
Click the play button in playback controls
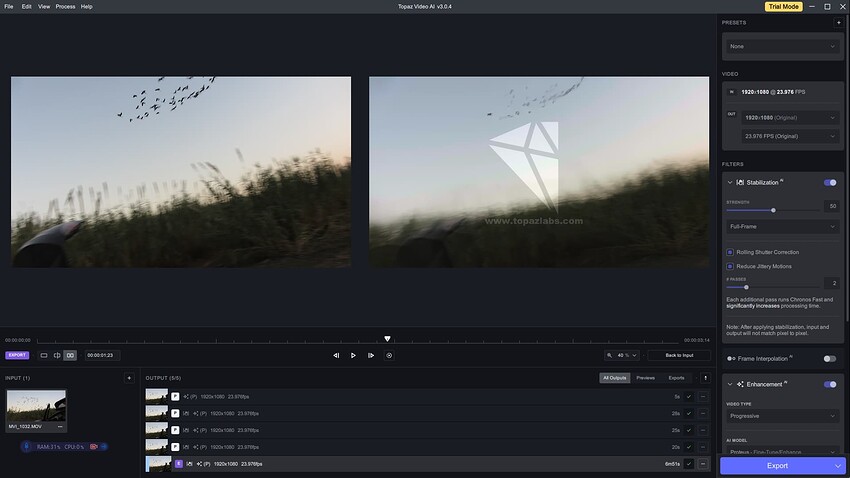tap(353, 355)
